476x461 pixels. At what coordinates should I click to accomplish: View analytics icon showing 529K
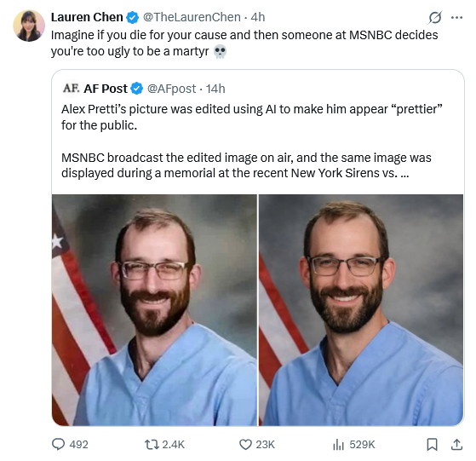(x=353, y=444)
